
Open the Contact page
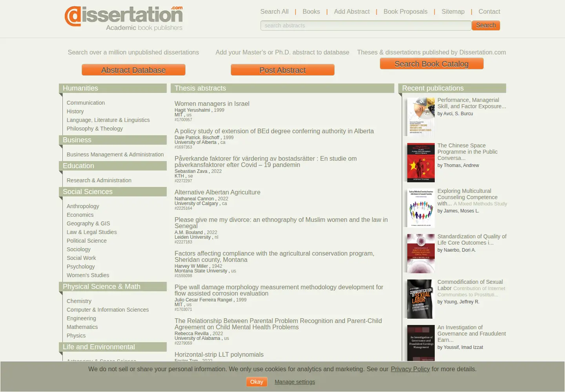tap(489, 12)
